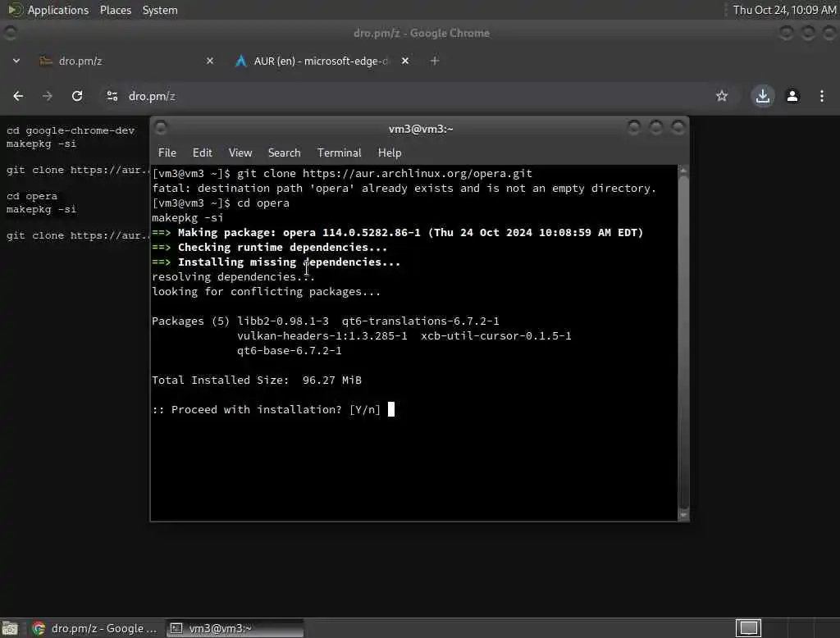Click 'Total Installed Size: 96.27 MiB' line
This screenshot has height=638, width=840.
[257, 381]
